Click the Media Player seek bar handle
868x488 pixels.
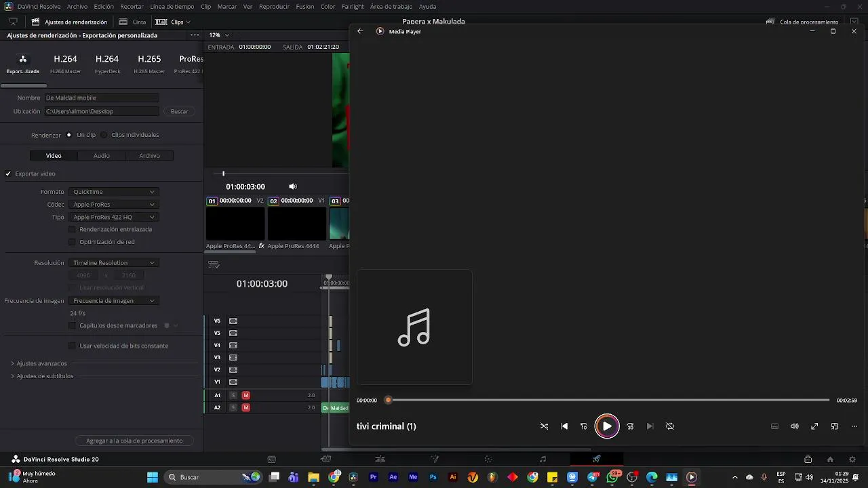[389, 400]
